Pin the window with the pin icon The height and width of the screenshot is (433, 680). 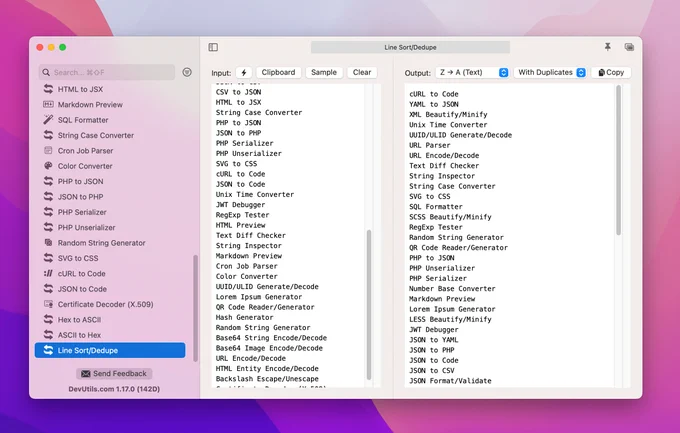(x=608, y=47)
